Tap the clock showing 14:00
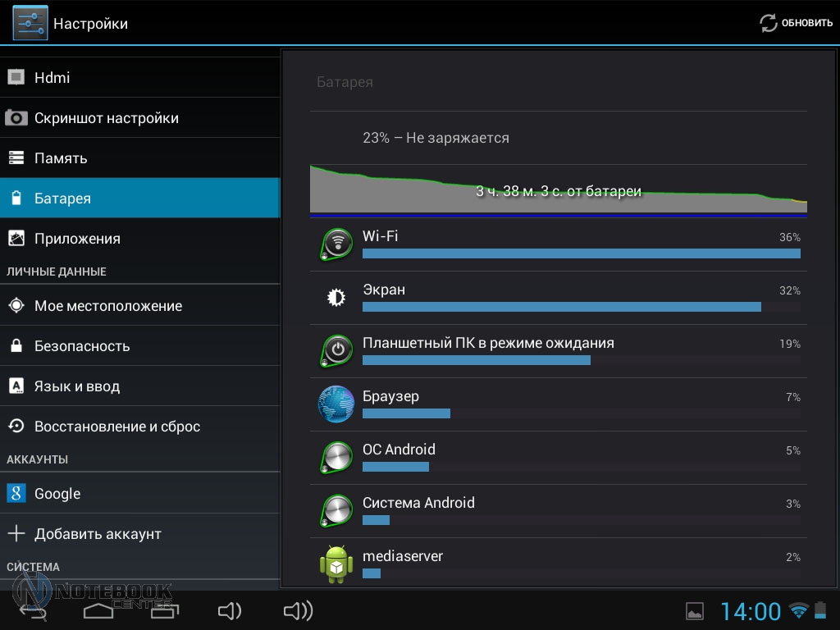 pos(750,611)
